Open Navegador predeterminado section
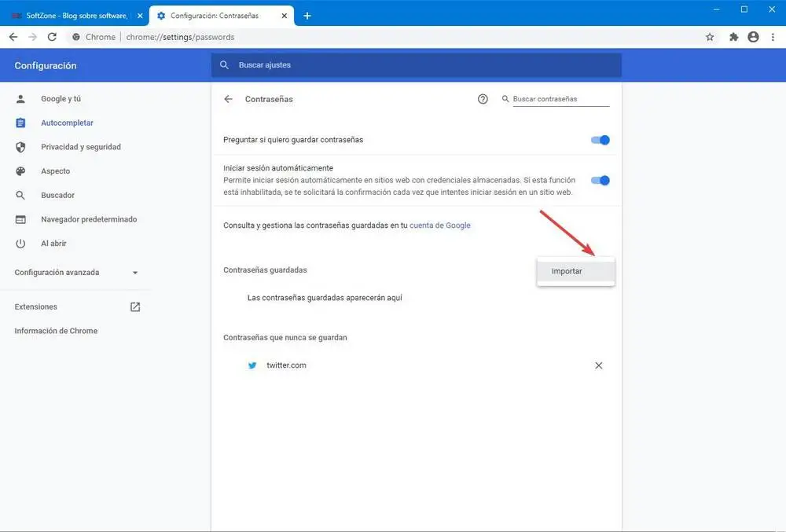Screen dimensions: 786x532 pyautogui.click(x=89, y=219)
